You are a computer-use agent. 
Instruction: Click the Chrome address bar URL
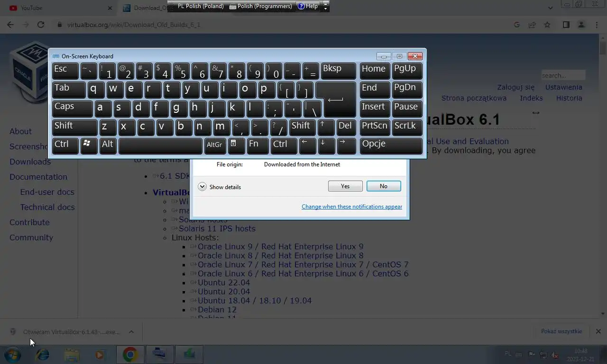click(x=134, y=25)
